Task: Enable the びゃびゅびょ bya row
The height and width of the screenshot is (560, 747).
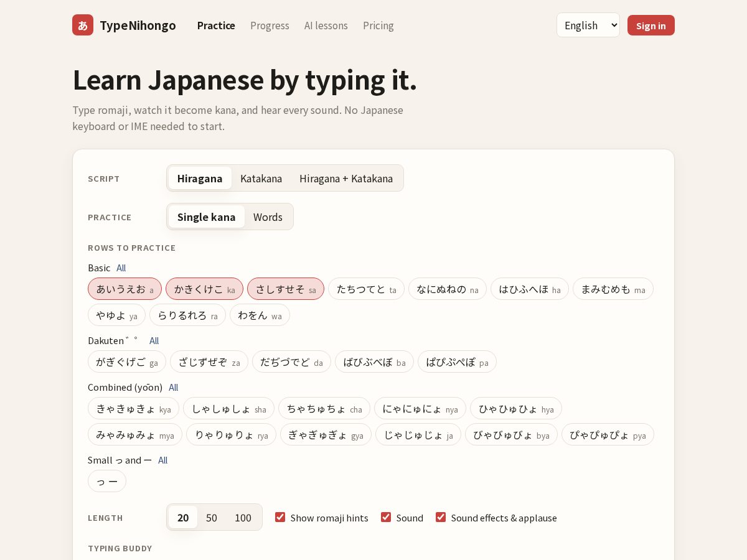Action: (511, 434)
